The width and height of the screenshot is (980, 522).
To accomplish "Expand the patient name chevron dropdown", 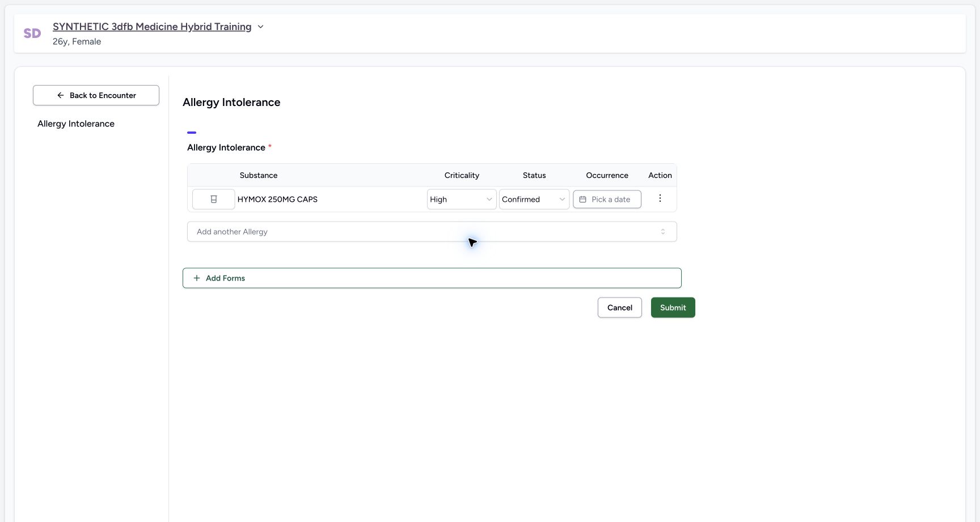I will coord(260,27).
